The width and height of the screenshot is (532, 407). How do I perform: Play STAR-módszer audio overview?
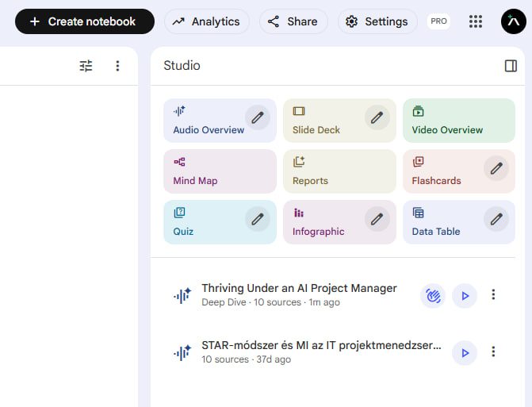465,352
